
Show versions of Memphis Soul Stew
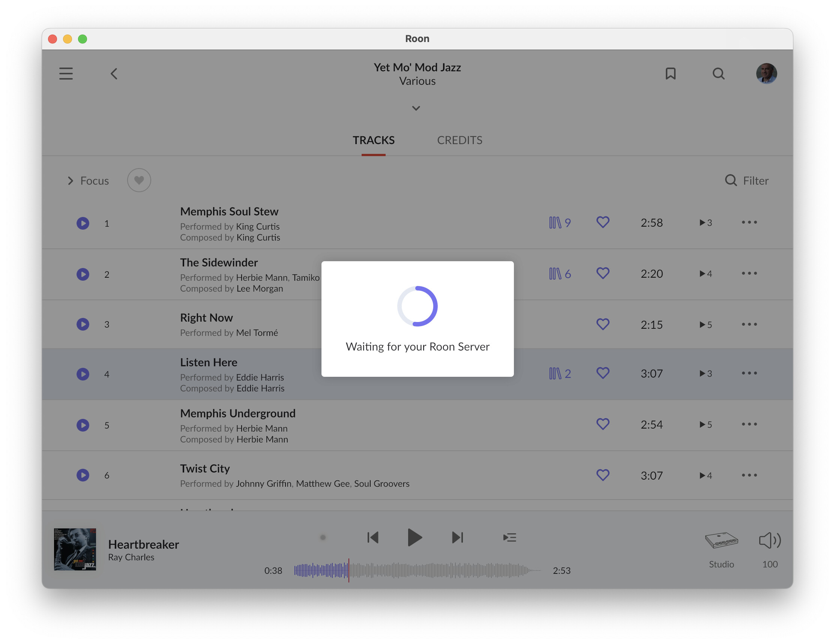coord(559,223)
